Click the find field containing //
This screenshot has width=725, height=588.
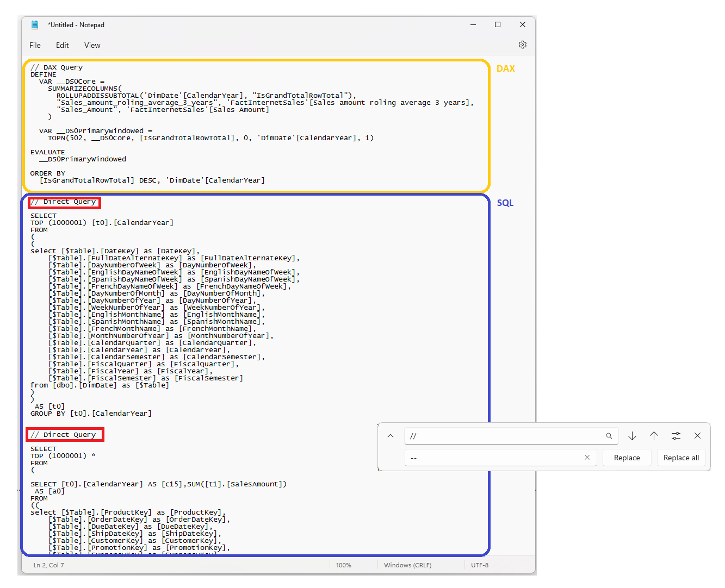506,435
